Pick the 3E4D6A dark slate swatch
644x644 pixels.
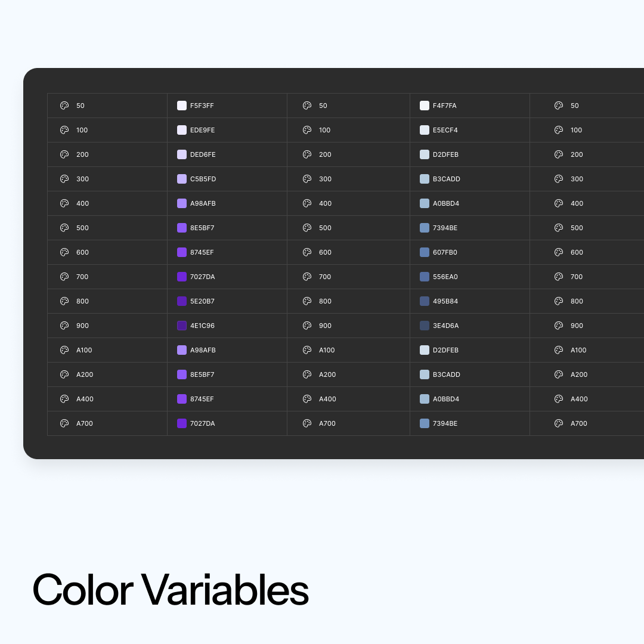[x=425, y=326]
